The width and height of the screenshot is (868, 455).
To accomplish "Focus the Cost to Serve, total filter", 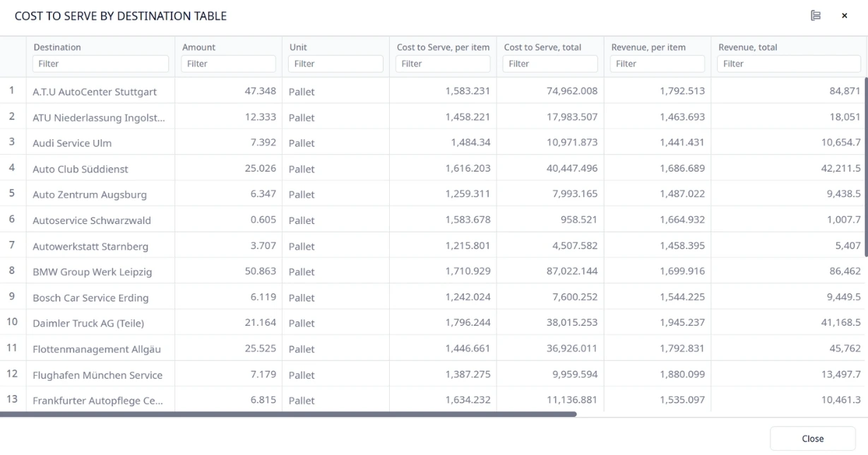I will pos(550,64).
